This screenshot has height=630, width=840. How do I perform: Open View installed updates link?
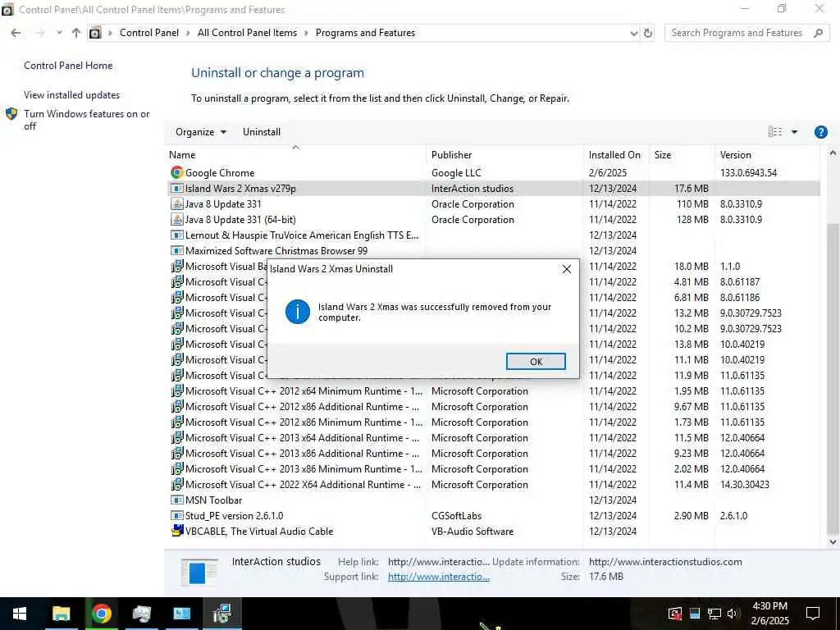[72, 95]
